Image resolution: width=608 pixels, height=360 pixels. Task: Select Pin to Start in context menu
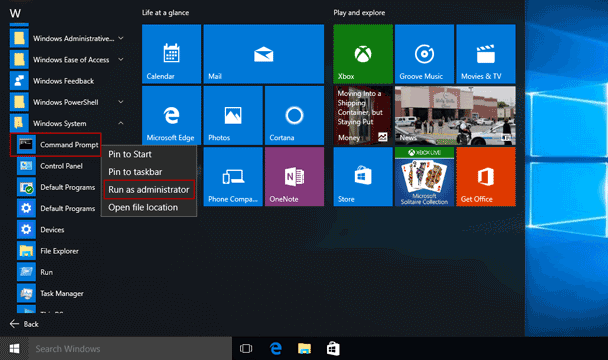(x=149, y=154)
